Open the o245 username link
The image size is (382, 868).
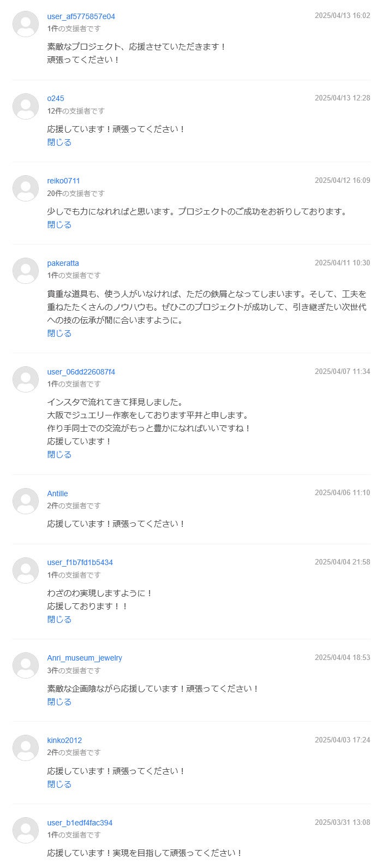pyautogui.click(x=56, y=98)
